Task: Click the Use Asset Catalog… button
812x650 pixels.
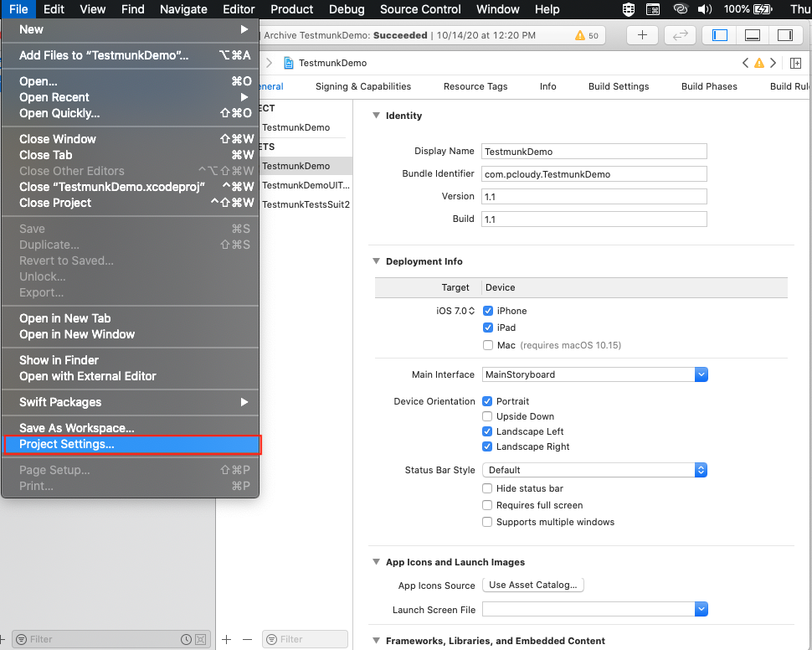Action: click(x=533, y=585)
